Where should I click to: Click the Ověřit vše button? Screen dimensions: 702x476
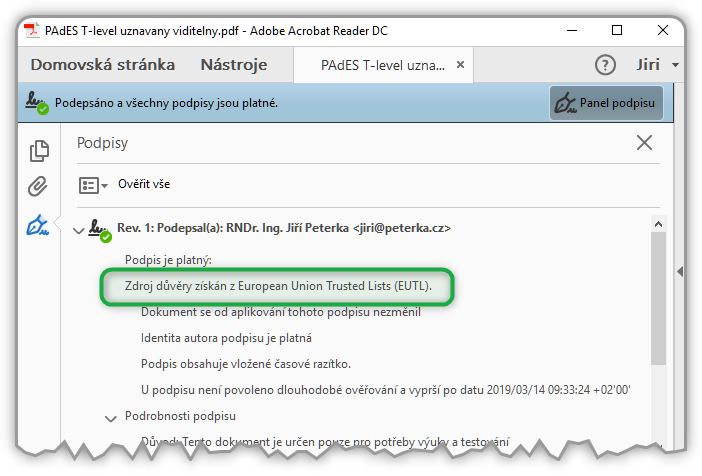[x=144, y=184]
